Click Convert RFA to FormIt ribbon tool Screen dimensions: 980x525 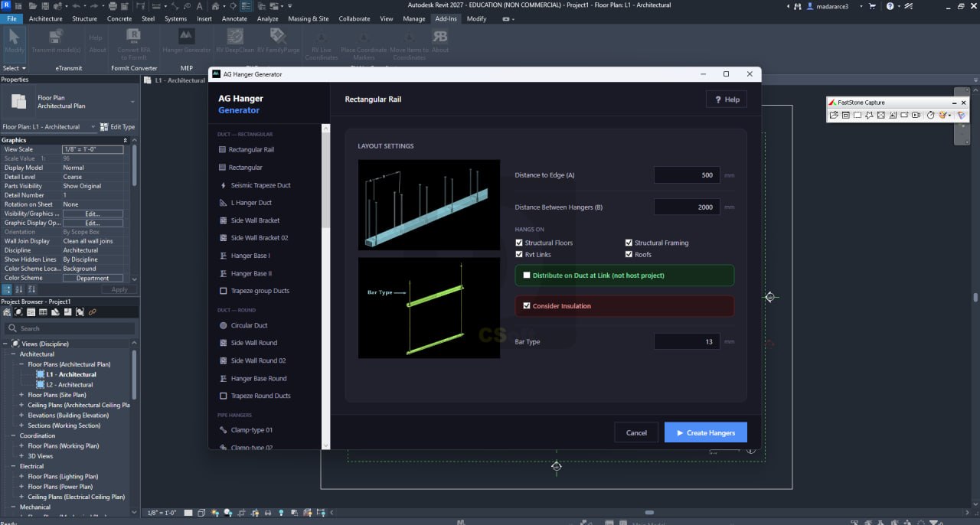click(132, 44)
